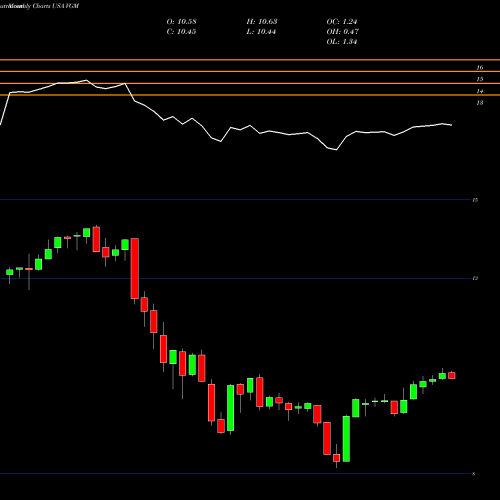Click the 8 label on price axis
The width and height of the screenshot is (500, 500).
pyautogui.click(x=474, y=474)
